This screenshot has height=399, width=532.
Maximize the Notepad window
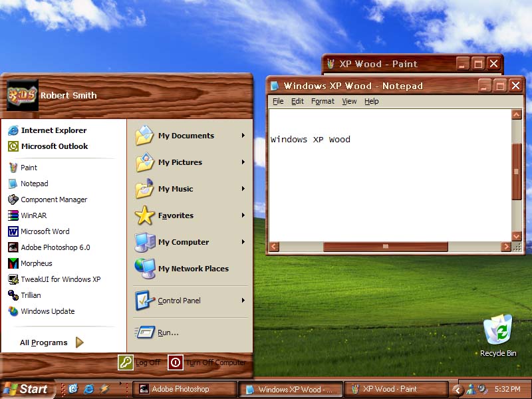click(x=500, y=86)
